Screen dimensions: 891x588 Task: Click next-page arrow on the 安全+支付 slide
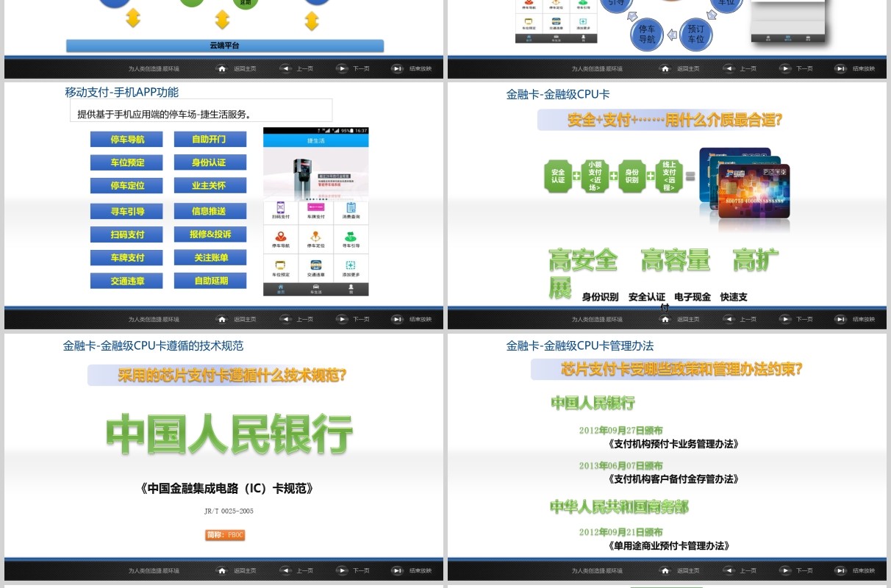point(785,319)
